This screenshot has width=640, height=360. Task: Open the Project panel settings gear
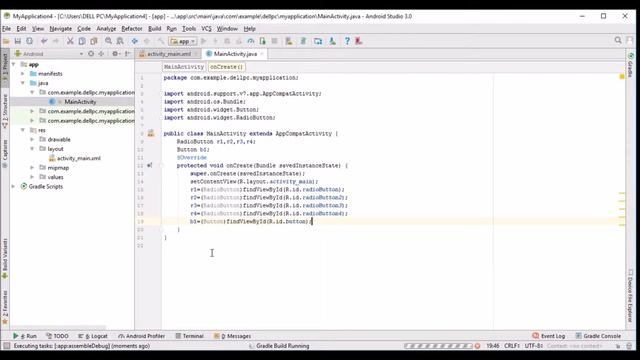[x=115, y=53]
